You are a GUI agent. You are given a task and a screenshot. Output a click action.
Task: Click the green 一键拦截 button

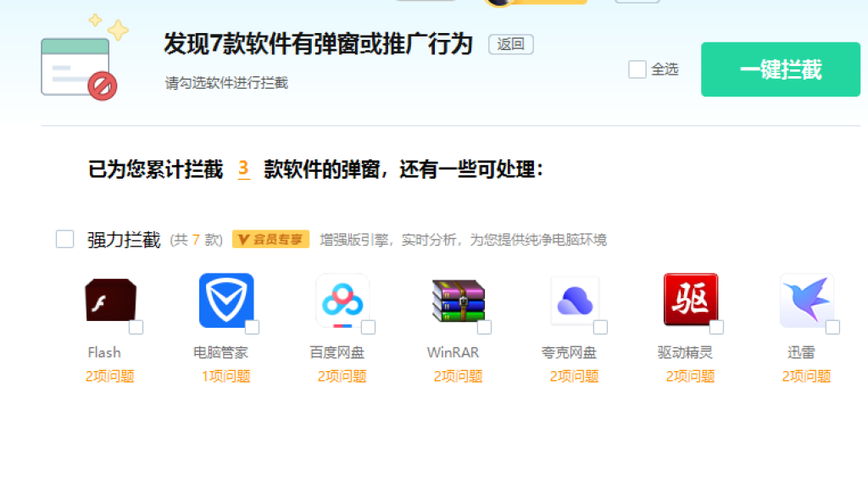781,69
